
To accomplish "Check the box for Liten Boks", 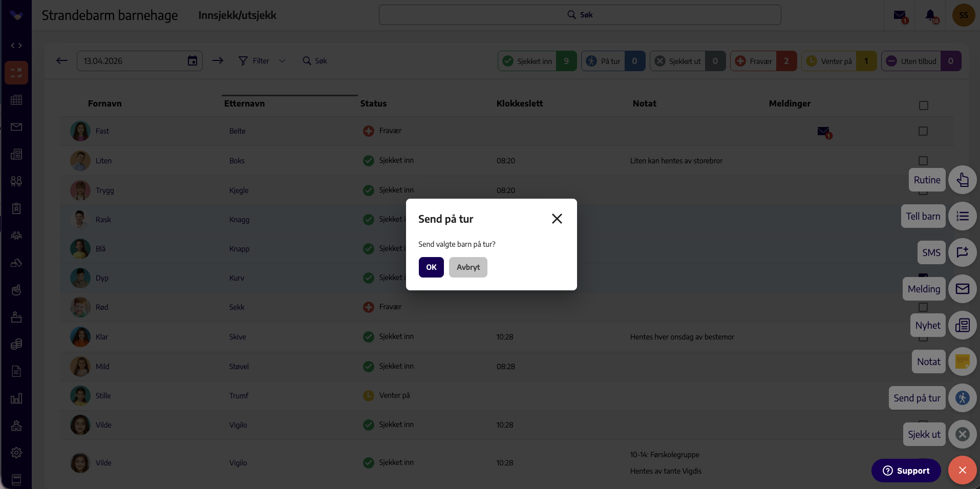I will [x=923, y=161].
